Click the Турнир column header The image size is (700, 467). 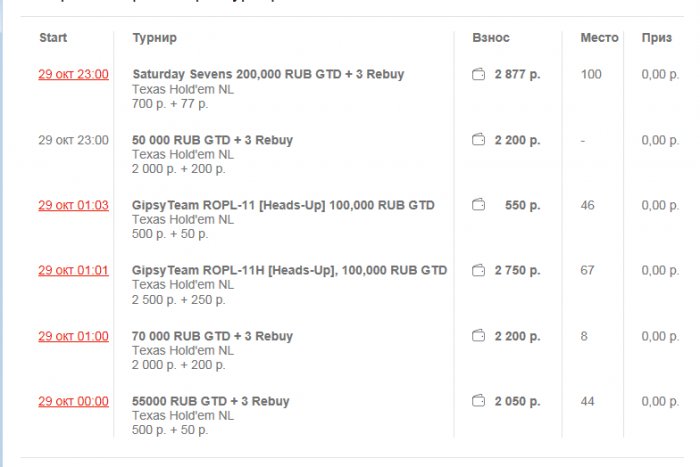click(x=154, y=38)
